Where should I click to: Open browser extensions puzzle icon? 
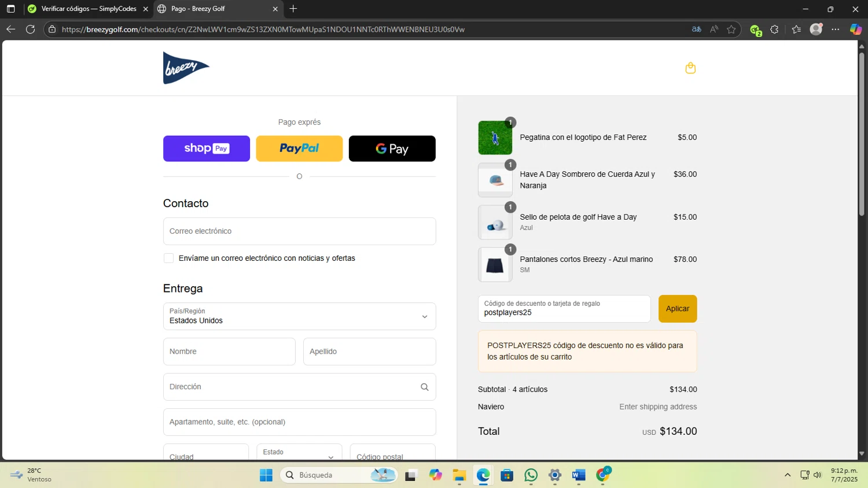pos(774,29)
